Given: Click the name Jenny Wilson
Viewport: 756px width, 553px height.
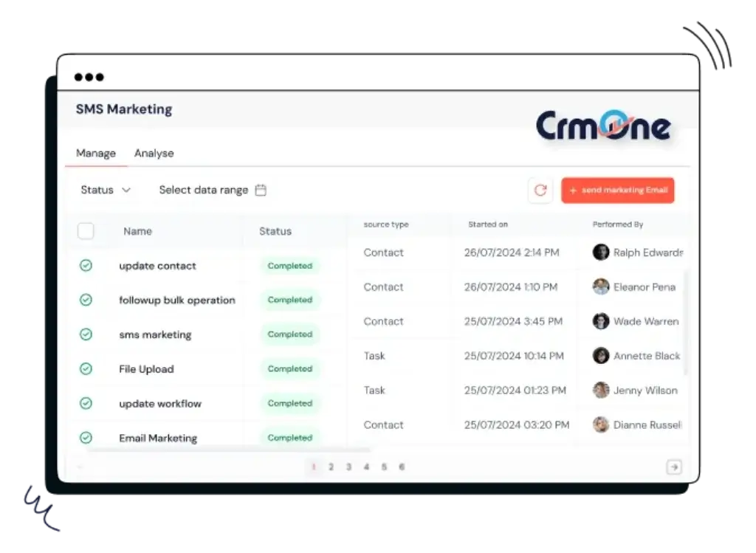Looking at the screenshot, I should (x=645, y=391).
